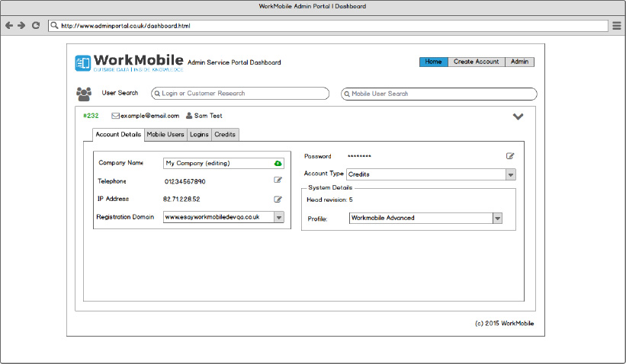Click magnifier icon in Mobile User Search
The image size is (626, 364).
pyautogui.click(x=347, y=94)
